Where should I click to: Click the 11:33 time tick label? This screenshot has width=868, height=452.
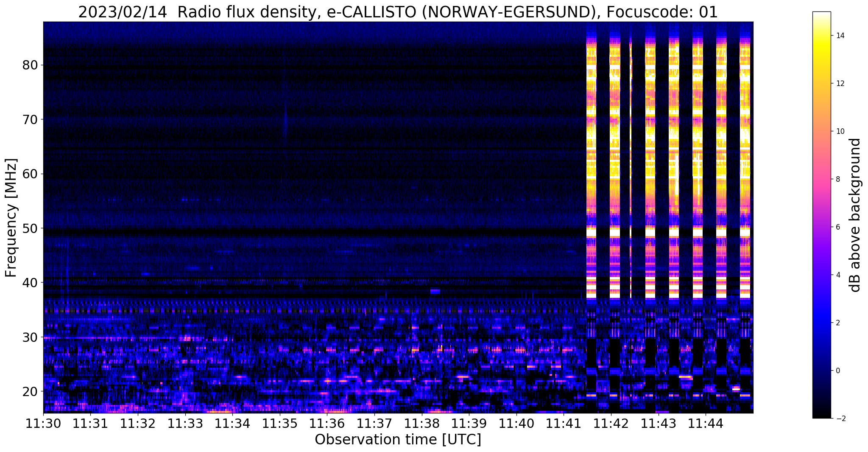tap(185, 423)
